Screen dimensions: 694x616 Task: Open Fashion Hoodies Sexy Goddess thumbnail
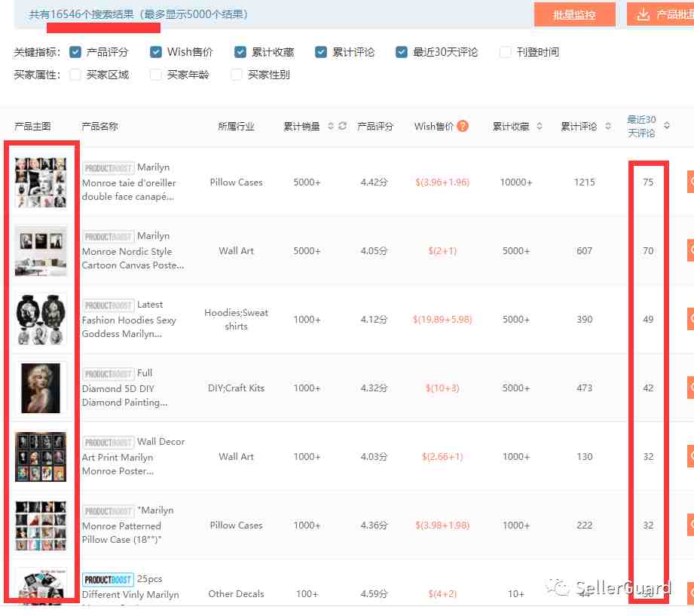click(x=41, y=320)
